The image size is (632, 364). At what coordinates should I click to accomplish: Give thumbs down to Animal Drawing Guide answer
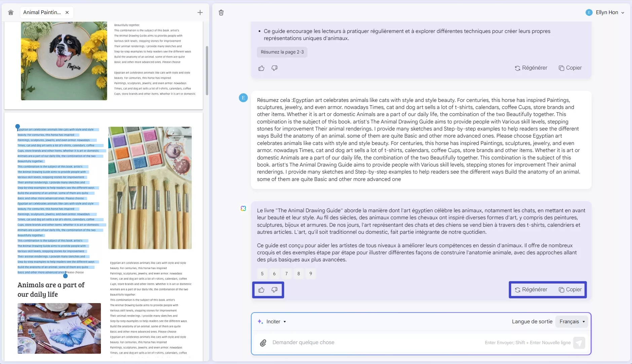(x=274, y=290)
